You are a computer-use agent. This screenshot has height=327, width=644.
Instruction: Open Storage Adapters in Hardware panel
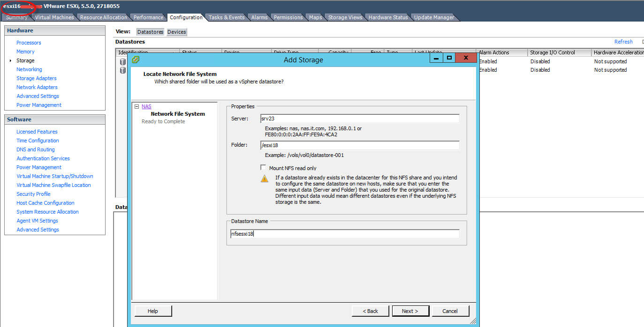[x=37, y=78]
